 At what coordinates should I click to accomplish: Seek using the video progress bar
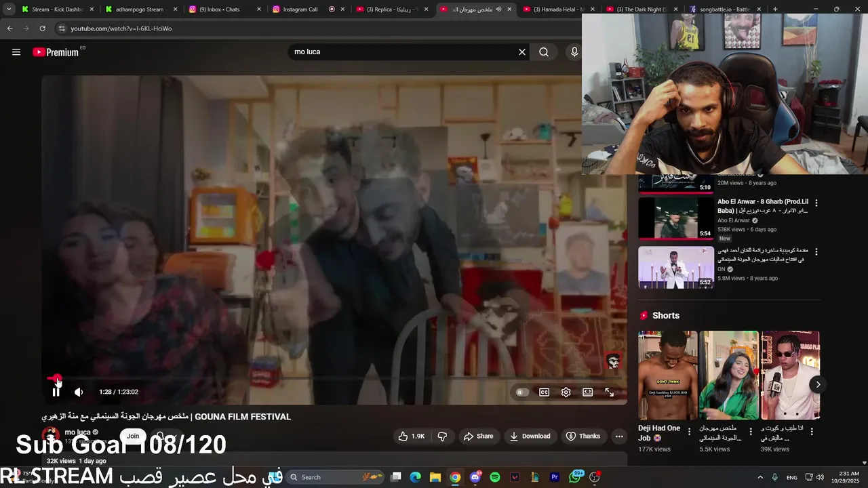pos(334,378)
